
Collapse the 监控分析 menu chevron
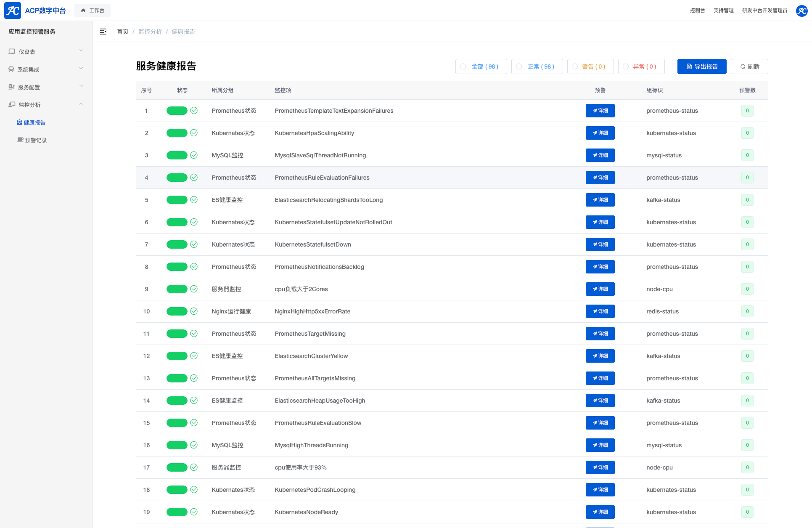pyautogui.click(x=81, y=104)
